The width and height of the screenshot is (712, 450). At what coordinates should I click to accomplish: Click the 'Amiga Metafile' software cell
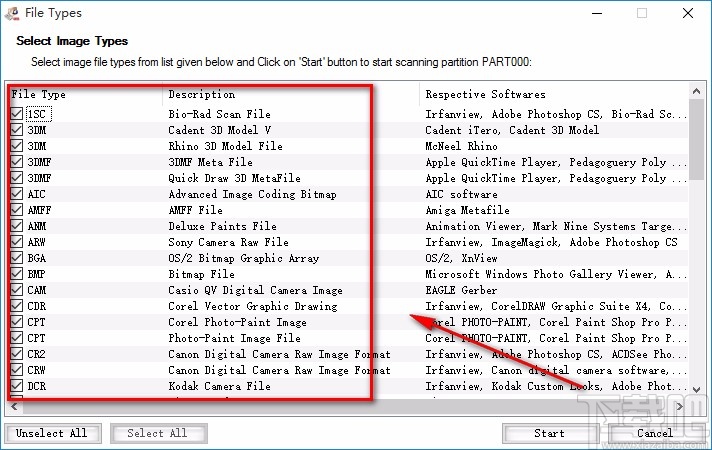pos(467,210)
